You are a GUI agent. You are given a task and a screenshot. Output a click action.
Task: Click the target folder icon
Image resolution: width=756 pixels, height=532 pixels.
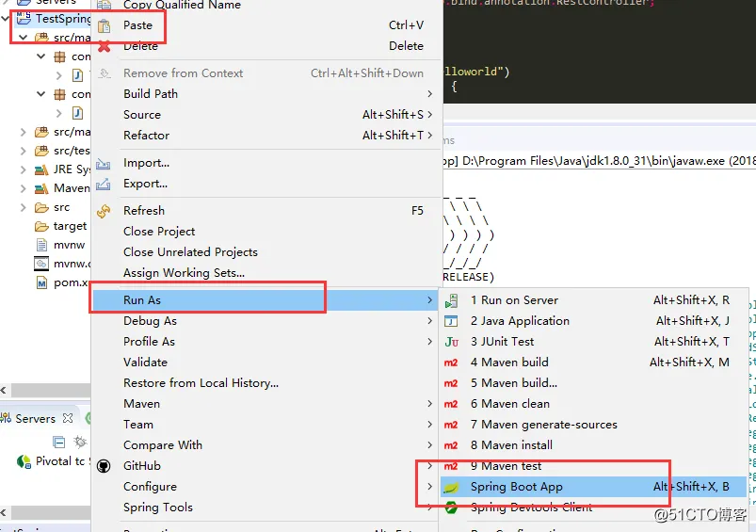tap(42, 226)
